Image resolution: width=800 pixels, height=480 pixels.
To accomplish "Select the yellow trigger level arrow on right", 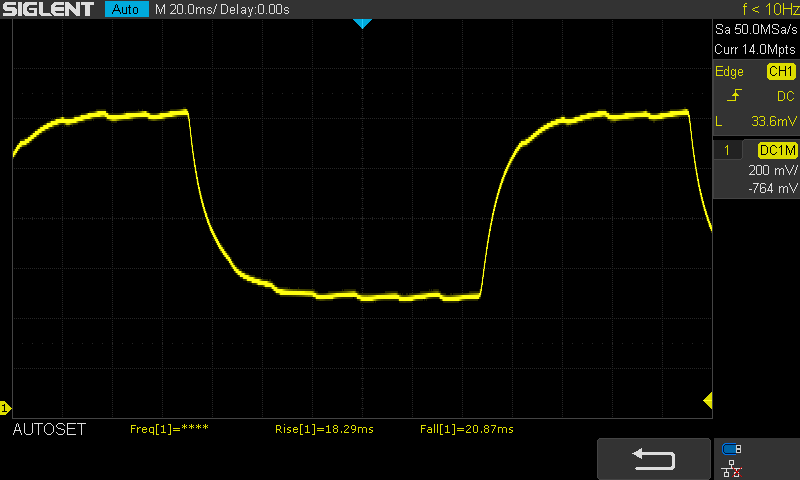I will click(708, 400).
